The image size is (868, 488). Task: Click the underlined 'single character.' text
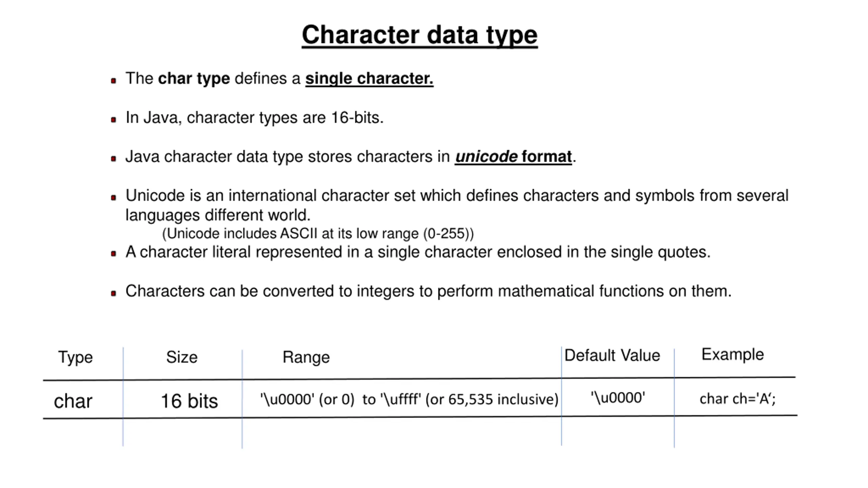369,79
